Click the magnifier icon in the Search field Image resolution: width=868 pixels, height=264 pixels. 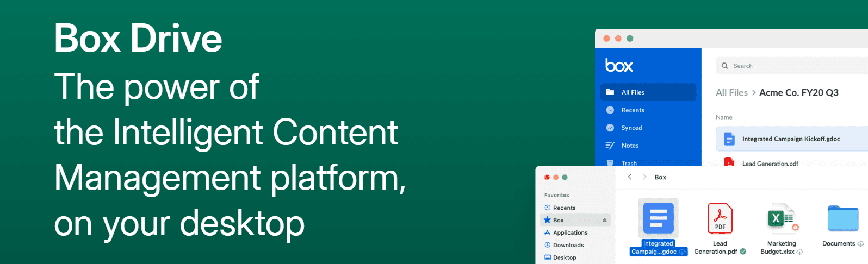(x=724, y=66)
